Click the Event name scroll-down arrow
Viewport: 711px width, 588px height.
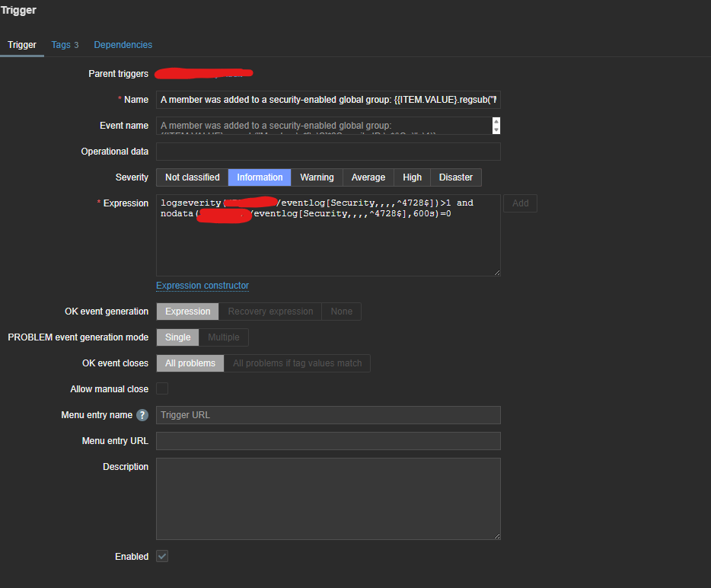click(496, 129)
